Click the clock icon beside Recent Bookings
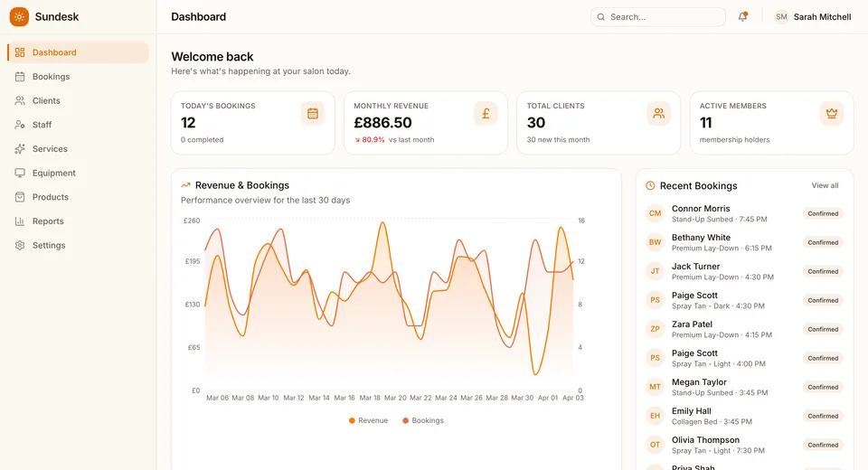Image resolution: width=868 pixels, height=470 pixels. click(x=650, y=186)
